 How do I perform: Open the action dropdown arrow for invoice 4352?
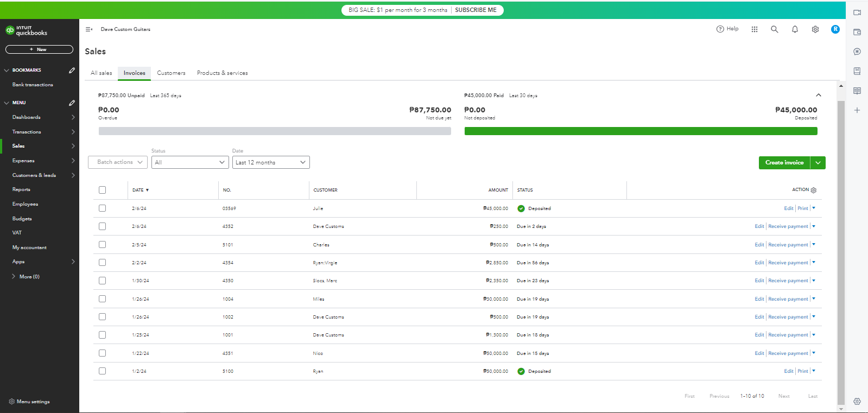(x=814, y=226)
